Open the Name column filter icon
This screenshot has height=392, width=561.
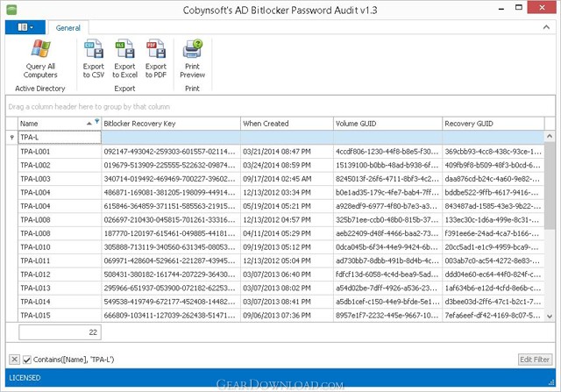point(97,121)
